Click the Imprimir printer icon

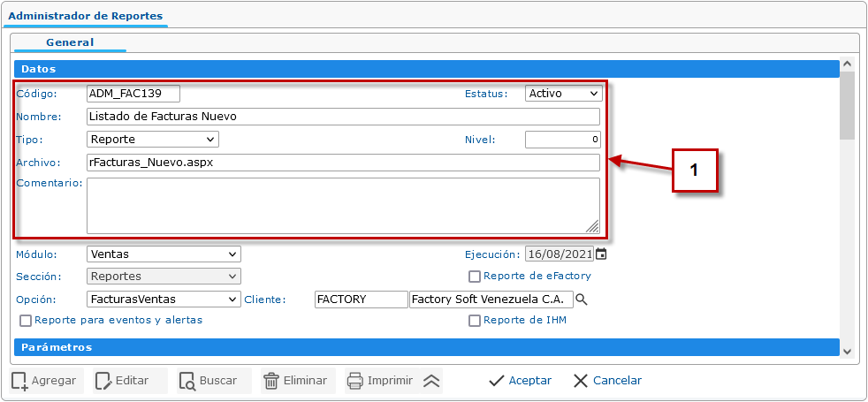pyautogui.click(x=355, y=381)
